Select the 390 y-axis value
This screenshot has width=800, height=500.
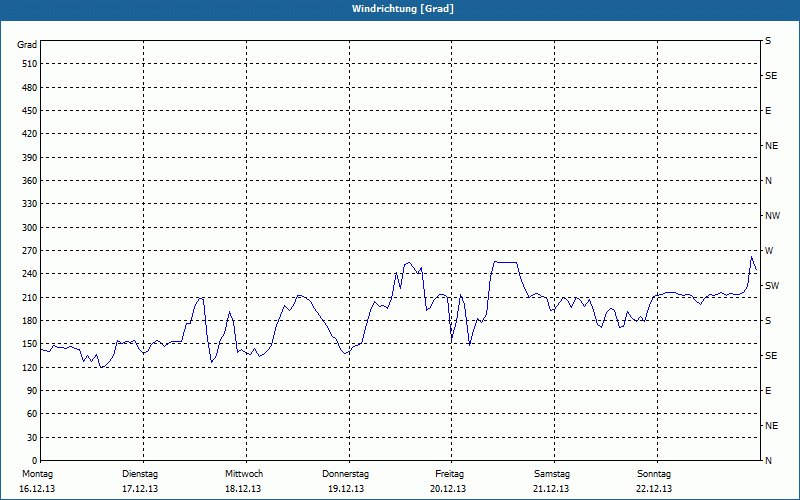click(x=29, y=158)
